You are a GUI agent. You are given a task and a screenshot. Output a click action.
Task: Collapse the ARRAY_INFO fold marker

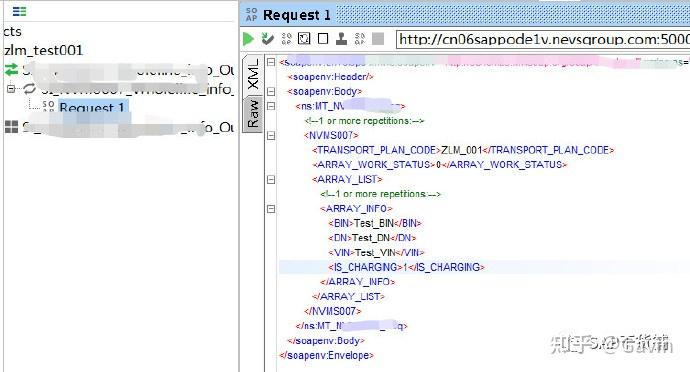271,209
